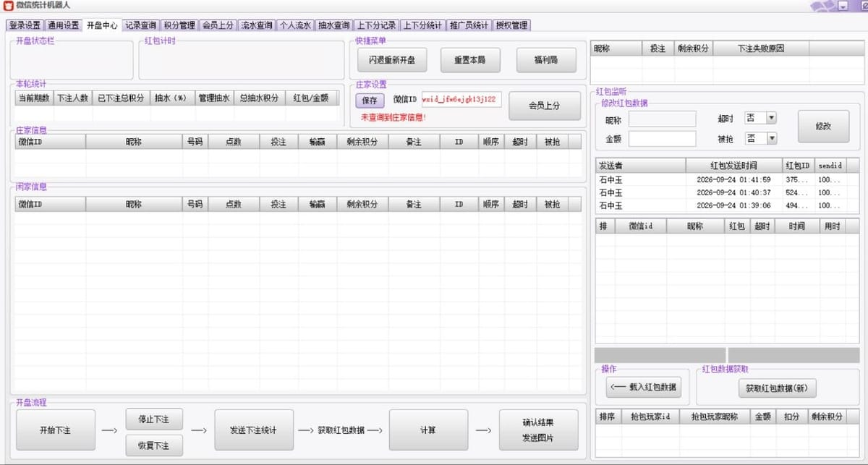868x465 pixels.
Task: Click the red app icon in title bar
Action: point(9,6)
